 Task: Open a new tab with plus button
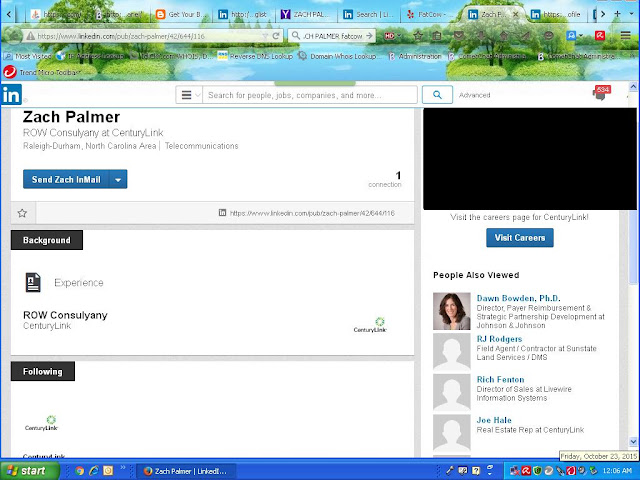[618, 14]
